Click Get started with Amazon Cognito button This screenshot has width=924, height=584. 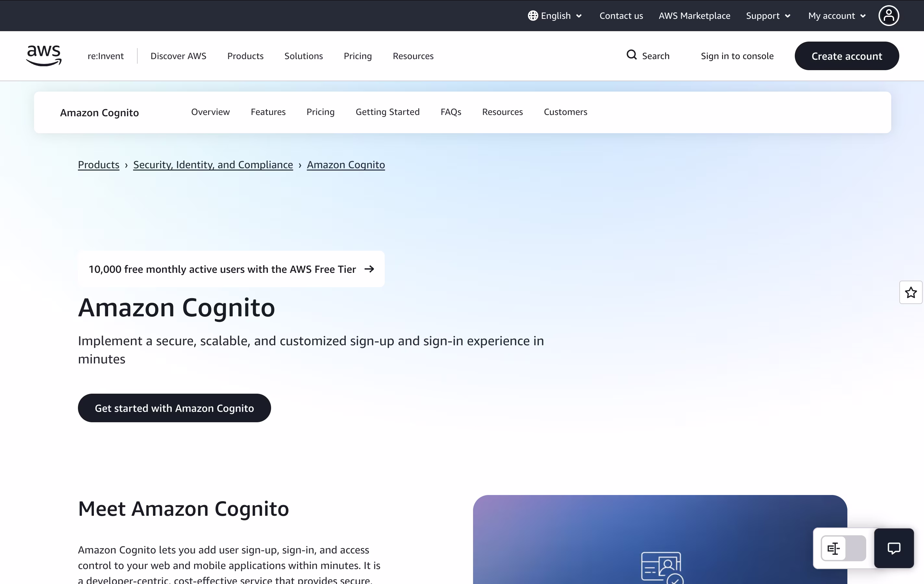[174, 408]
